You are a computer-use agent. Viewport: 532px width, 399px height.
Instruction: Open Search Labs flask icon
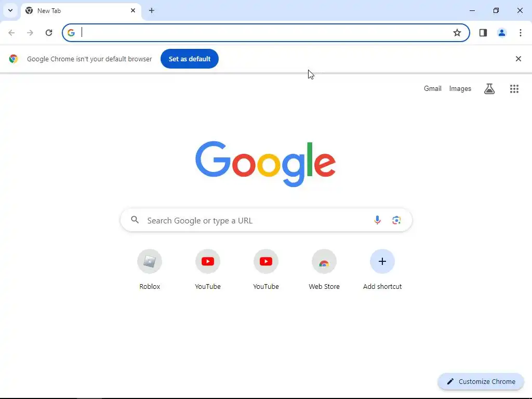click(x=489, y=89)
